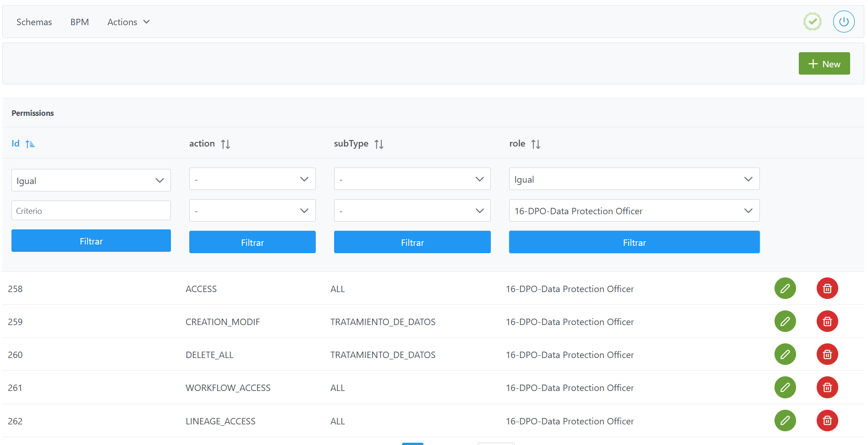Expand the action filter operator dropdown
This screenshot has height=445, width=868.
252,179
